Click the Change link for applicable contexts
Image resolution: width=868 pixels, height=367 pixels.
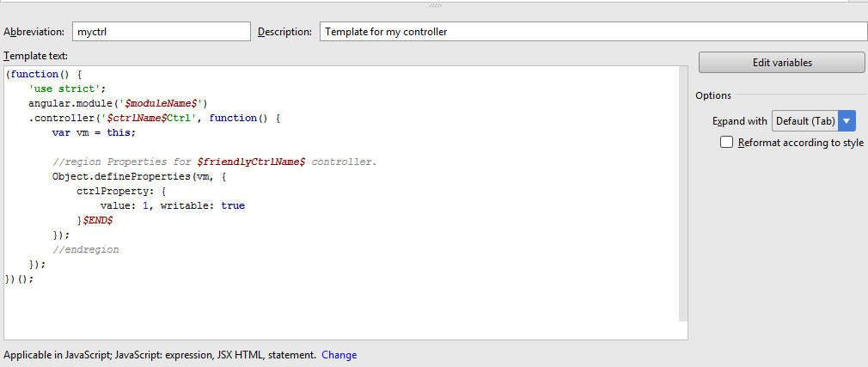click(339, 355)
